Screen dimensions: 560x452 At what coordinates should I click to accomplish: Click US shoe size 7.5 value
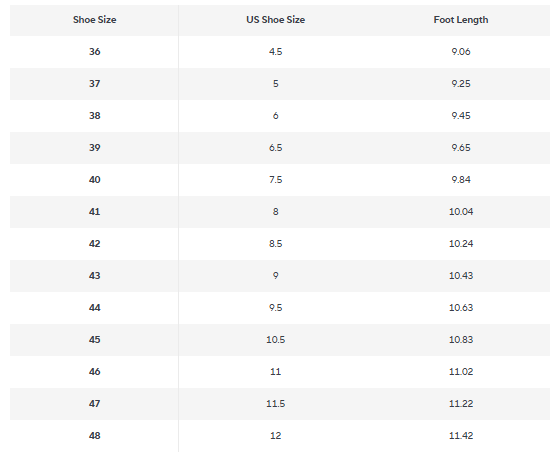[x=275, y=180]
